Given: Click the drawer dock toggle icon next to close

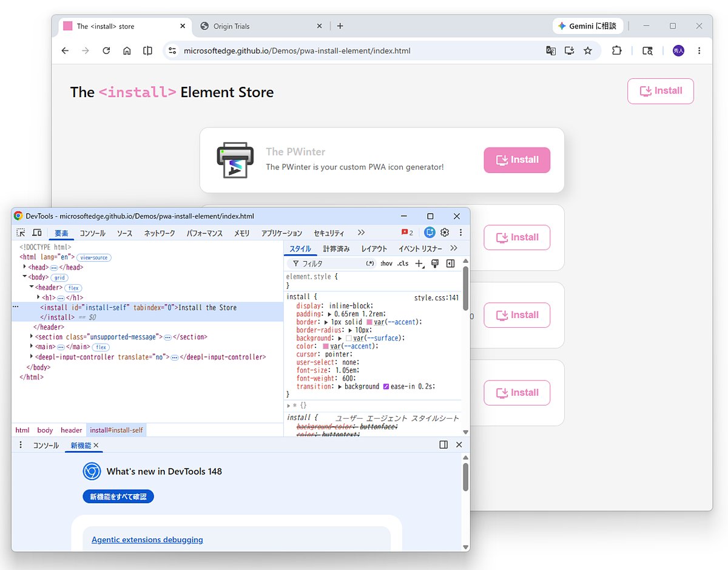Looking at the screenshot, I should click(x=443, y=445).
